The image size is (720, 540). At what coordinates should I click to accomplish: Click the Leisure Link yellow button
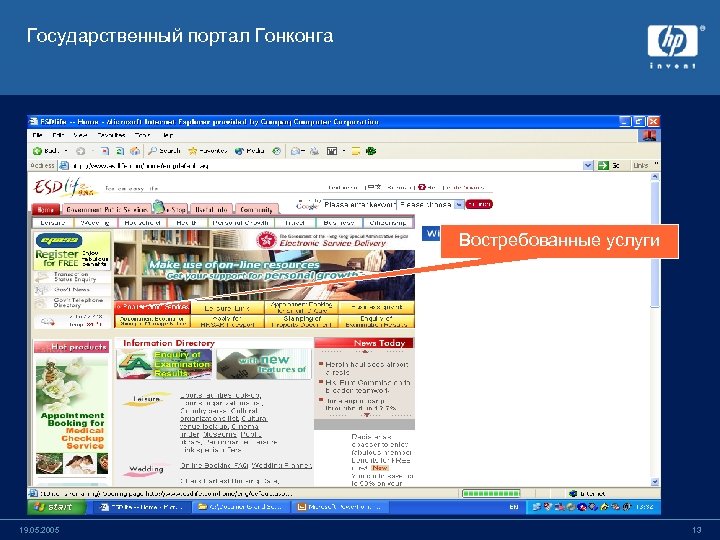pos(227,308)
